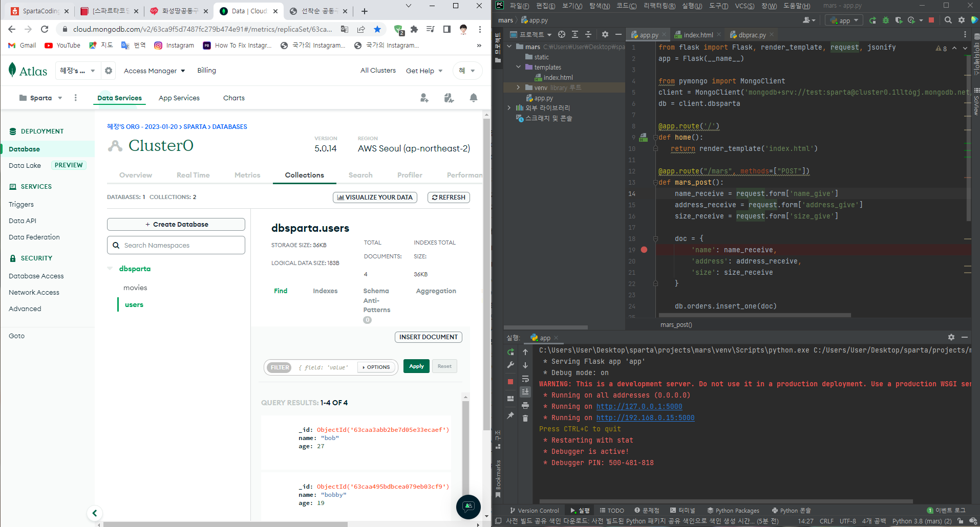980x527 pixels.
Task: Open Atlas chat support bubble
Action: tap(468, 507)
